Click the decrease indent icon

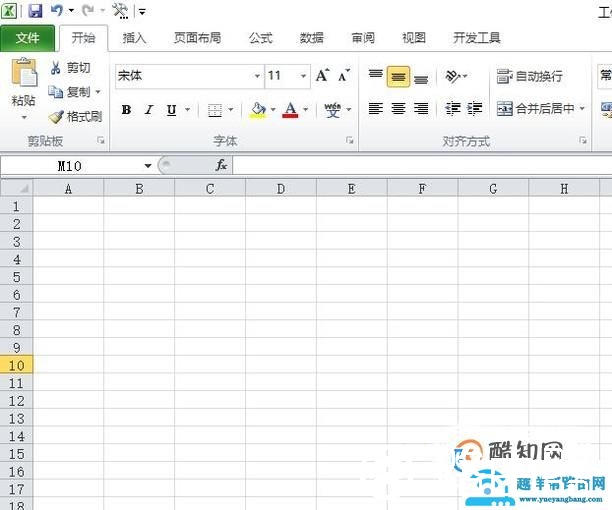click(x=453, y=108)
